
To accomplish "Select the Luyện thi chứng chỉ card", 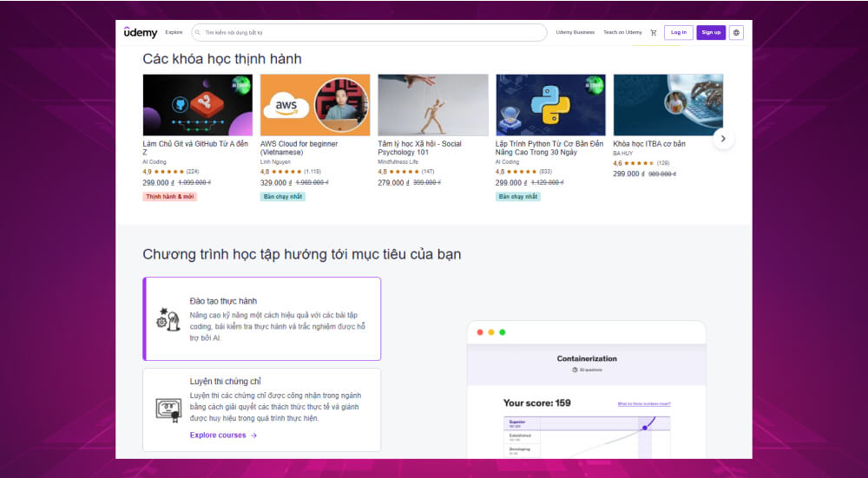I will click(x=261, y=409).
